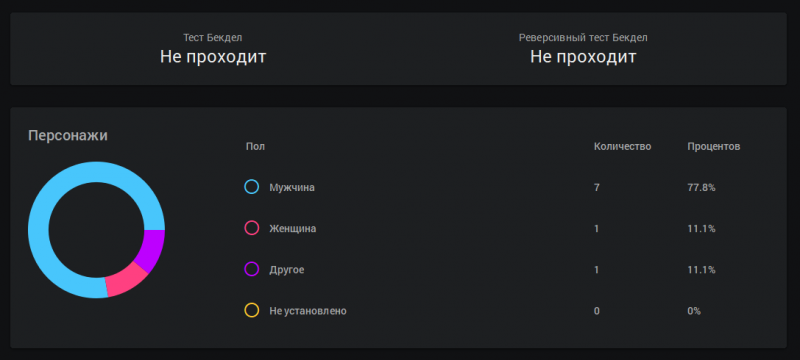
Task: Click the Процентов column header
Action: (713, 147)
